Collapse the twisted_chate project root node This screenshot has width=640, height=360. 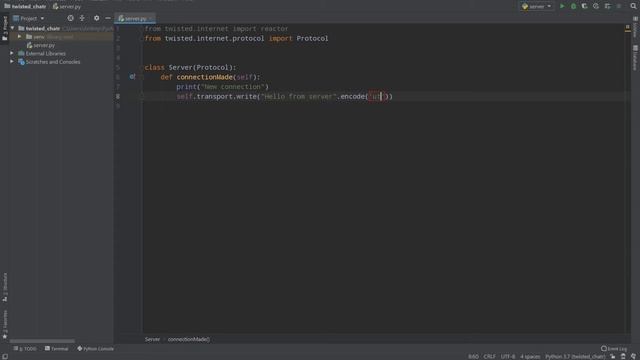[x=13, y=28]
